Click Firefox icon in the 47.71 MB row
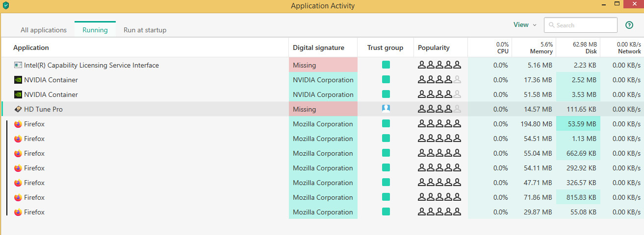The height and width of the screenshot is (235, 644). pos(18,183)
